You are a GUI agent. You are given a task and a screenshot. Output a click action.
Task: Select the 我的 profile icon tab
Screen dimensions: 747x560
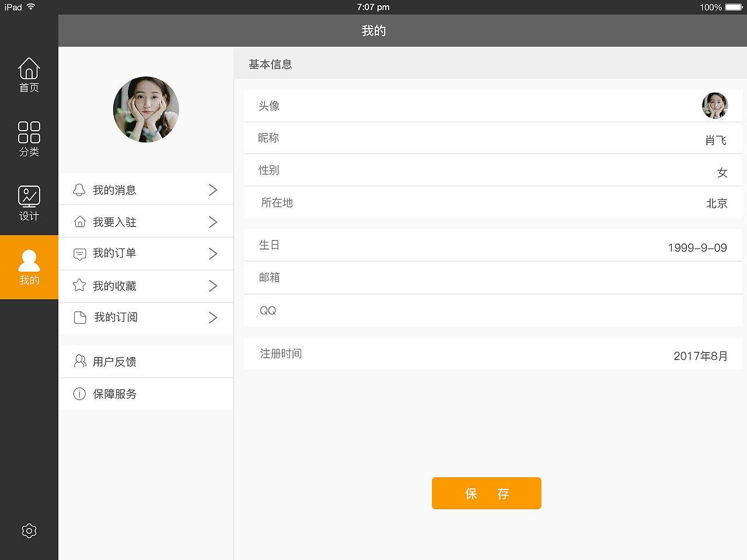[29, 267]
